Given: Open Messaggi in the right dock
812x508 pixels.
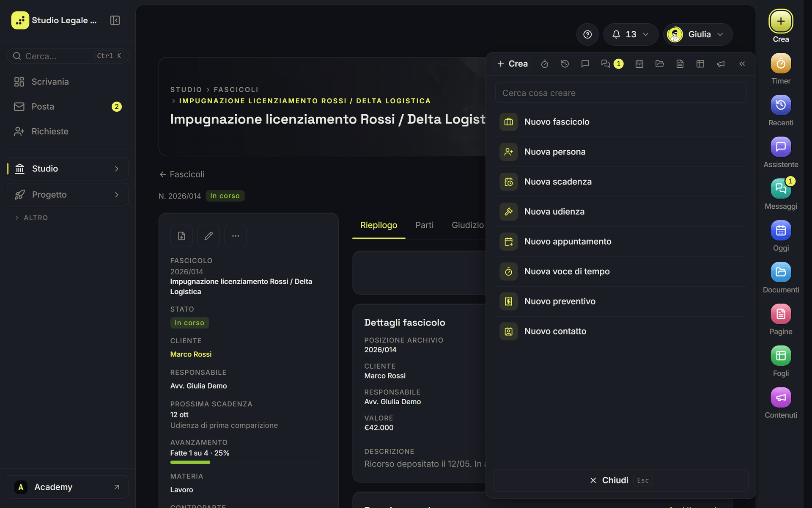Looking at the screenshot, I should coord(781,189).
